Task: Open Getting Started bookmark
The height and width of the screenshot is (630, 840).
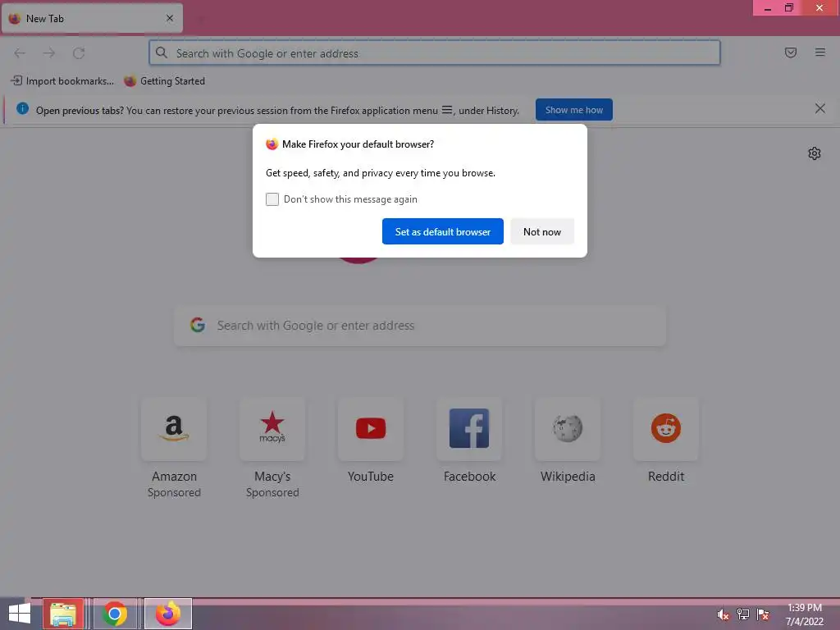Action: tap(164, 81)
